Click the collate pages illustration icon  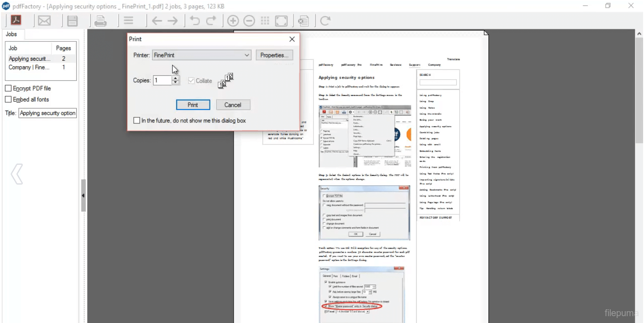pyautogui.click(x=226, y=80)
